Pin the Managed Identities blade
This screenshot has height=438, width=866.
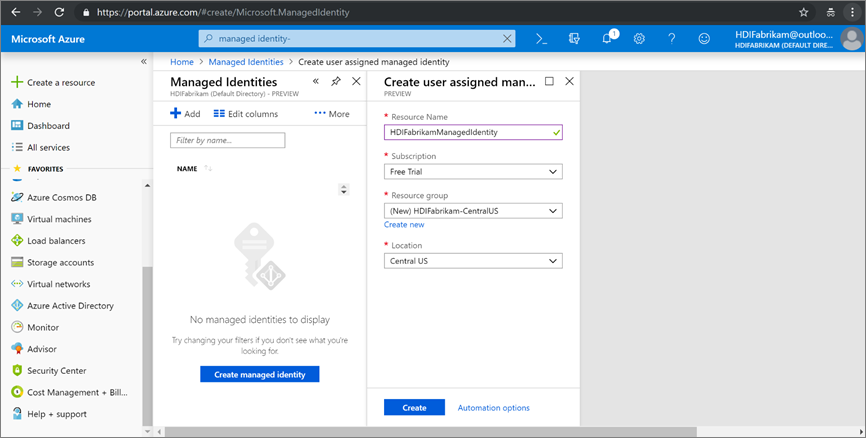(x=336, y=81)
